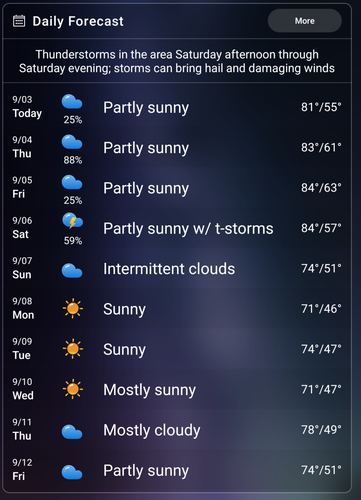This screenshot has width=361, height=500.
Task: Select the 9/07 Sun date label
Action: pos(22,268)
